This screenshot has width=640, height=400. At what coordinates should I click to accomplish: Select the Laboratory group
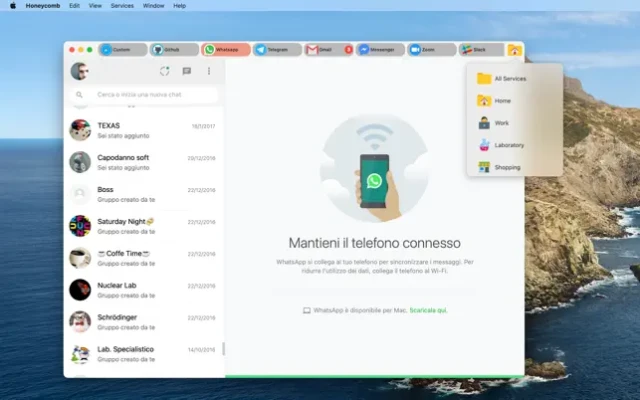pos(508,145)
